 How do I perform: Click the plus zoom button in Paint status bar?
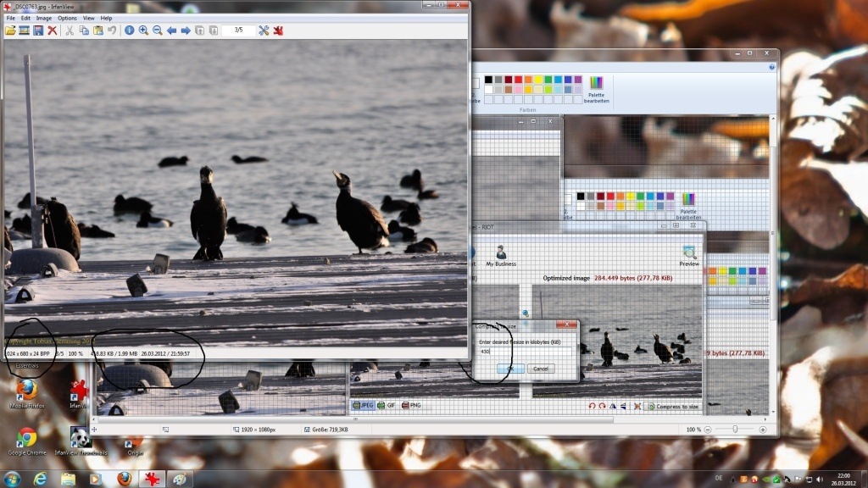763,430
